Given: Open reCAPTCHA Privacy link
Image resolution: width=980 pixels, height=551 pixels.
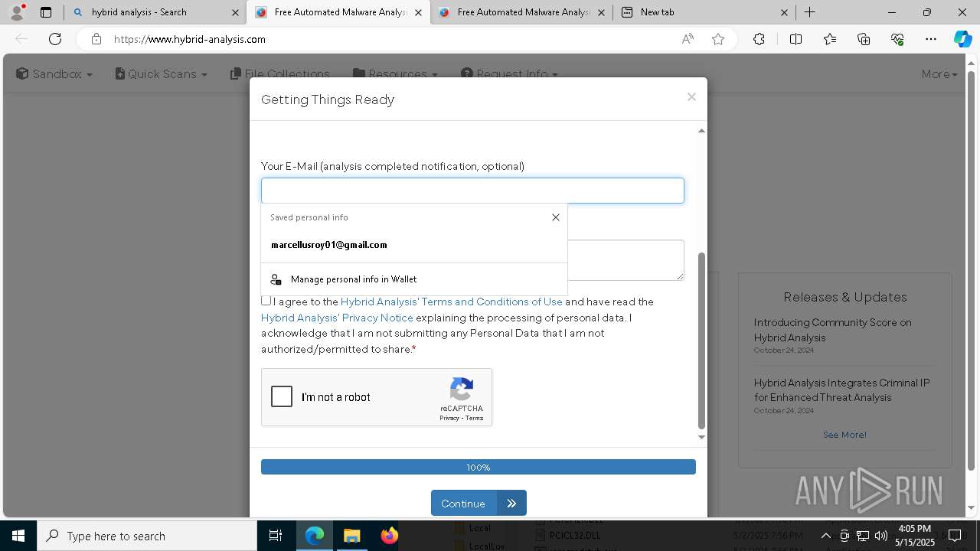Looking at the screenshot, I should coord(449,418).
